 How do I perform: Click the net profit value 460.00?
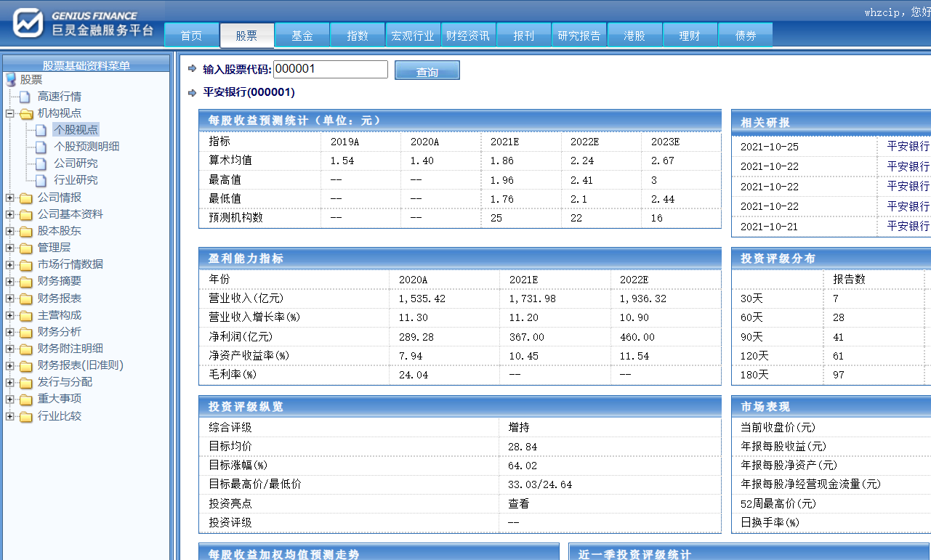(637, 337)
